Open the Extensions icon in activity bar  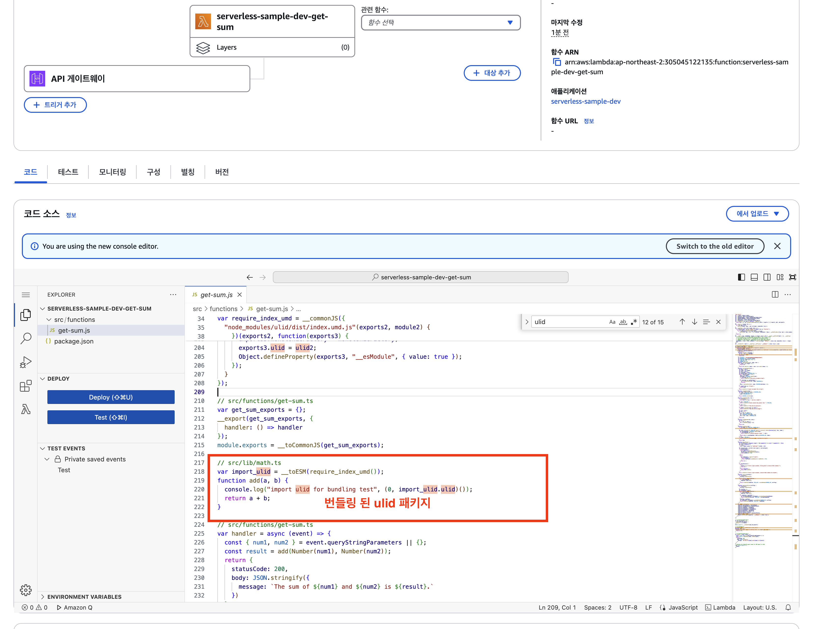(x=26, y=386)
